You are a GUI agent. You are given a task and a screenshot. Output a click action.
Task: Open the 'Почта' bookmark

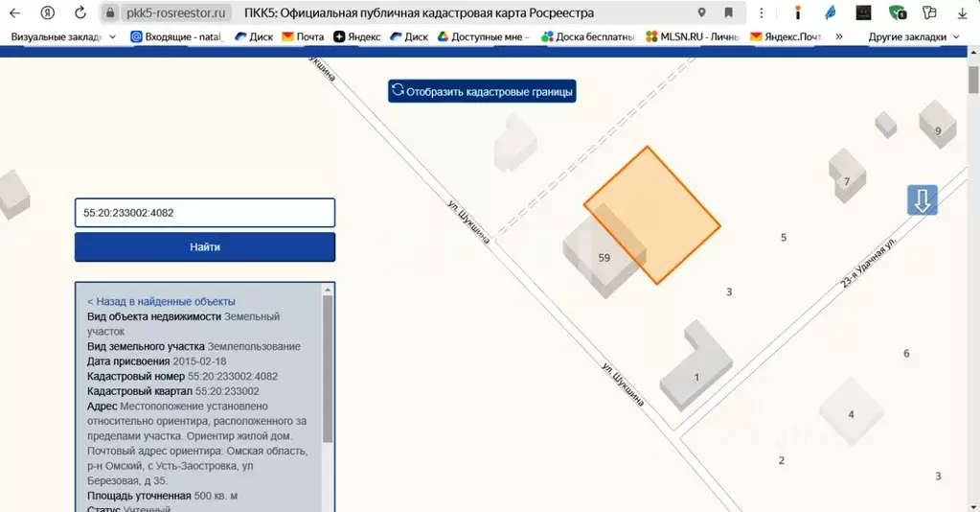(x=303, y=36)
